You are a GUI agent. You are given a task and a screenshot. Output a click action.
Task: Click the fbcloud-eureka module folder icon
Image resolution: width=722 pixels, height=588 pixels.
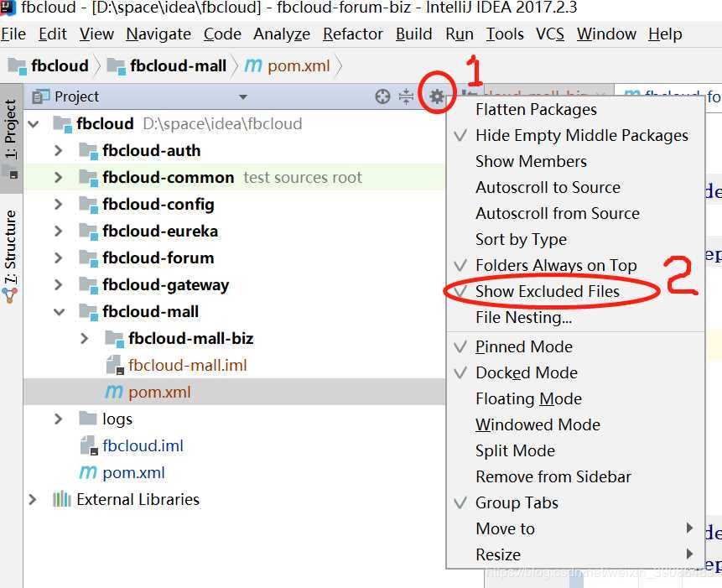88,232
